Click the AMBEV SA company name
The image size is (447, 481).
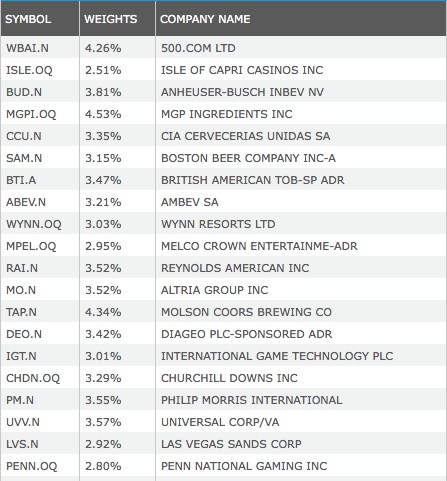click(x=190, y=202)
